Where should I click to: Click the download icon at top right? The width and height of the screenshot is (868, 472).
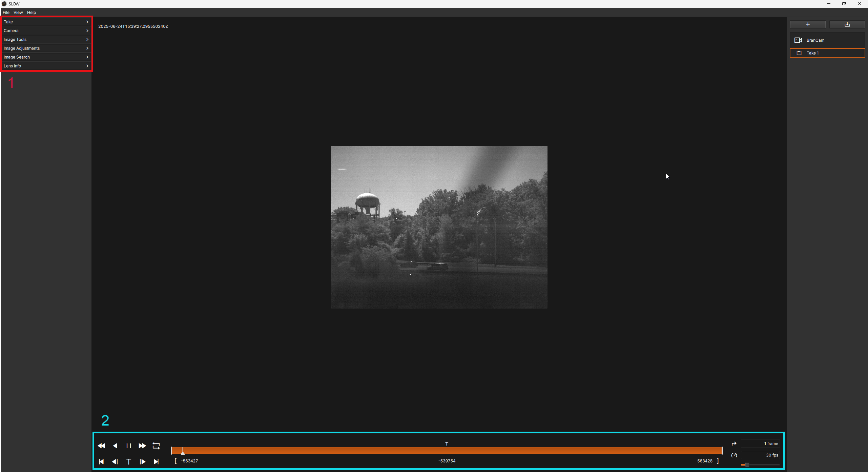click(847, 24)
